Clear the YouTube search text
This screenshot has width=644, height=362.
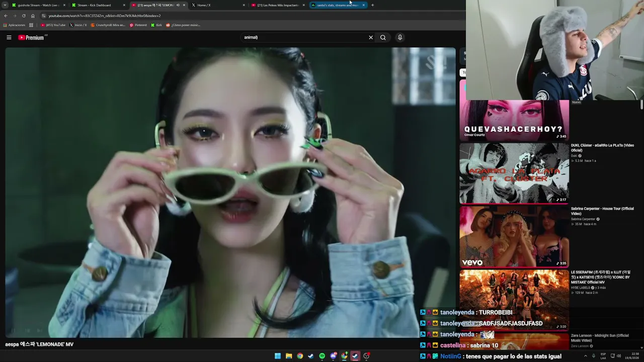click(x=371, y=37)
